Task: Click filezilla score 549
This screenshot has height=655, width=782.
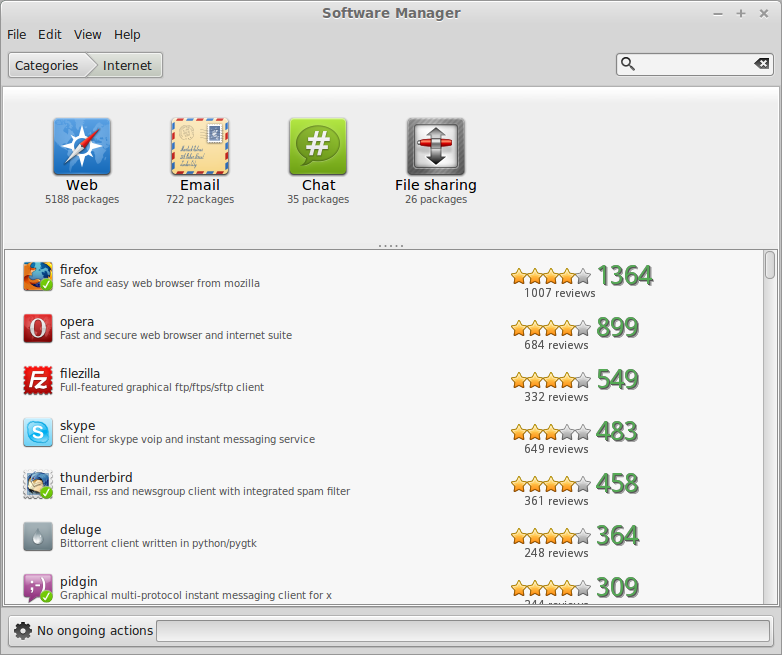Action: coord(617,380)
